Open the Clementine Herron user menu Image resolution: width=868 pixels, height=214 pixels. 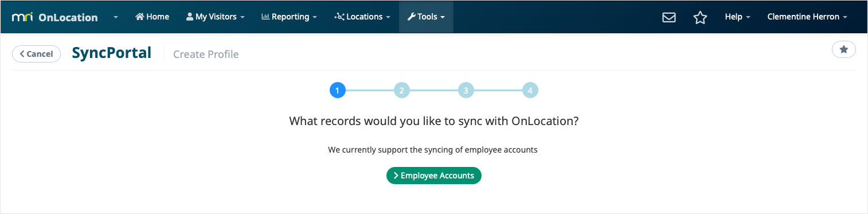[x=807, y=17]
